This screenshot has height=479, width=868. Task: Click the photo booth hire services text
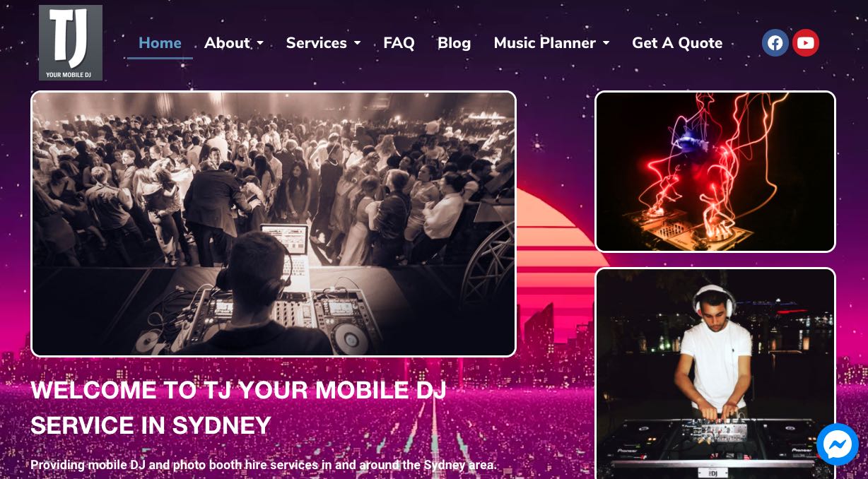tap(264, 465)
